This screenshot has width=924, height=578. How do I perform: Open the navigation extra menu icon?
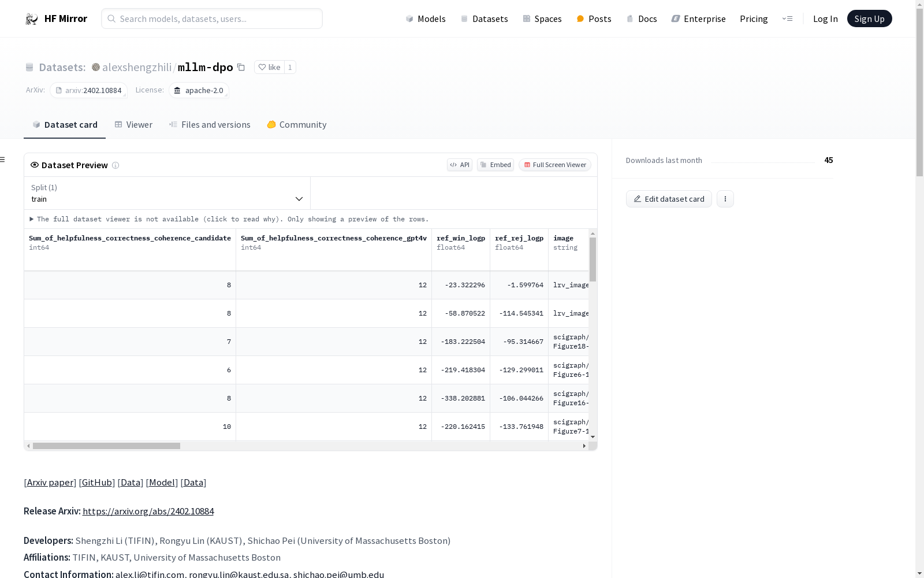[787, 18]
